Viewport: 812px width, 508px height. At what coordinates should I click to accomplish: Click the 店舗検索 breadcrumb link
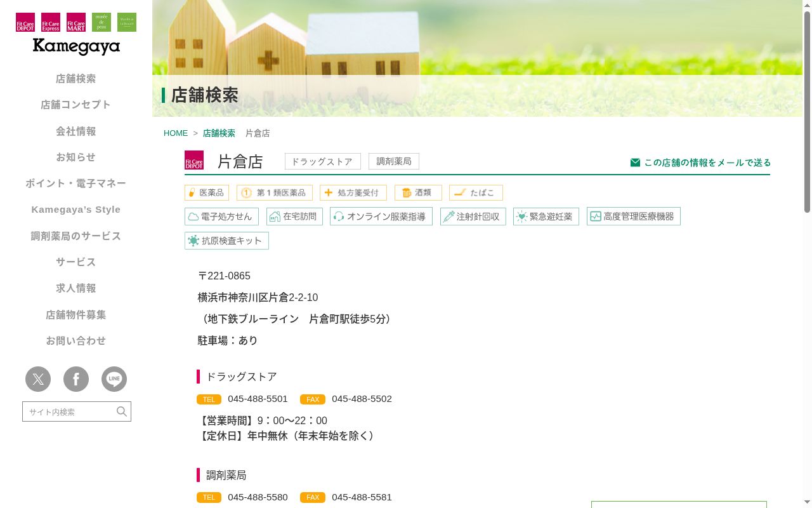click(x=219, y=133)
